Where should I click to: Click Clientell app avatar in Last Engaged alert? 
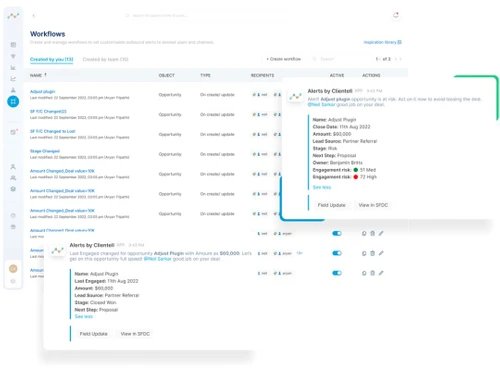[x=57, y=251]
